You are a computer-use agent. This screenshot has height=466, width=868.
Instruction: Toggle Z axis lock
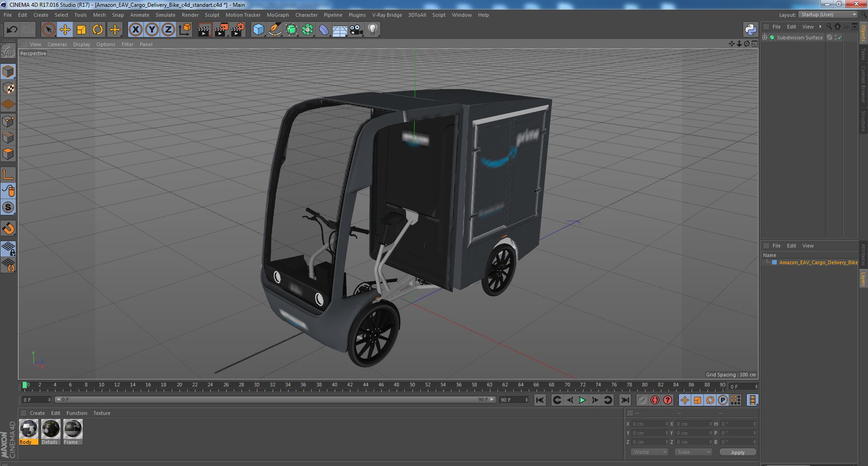(168, 30)
